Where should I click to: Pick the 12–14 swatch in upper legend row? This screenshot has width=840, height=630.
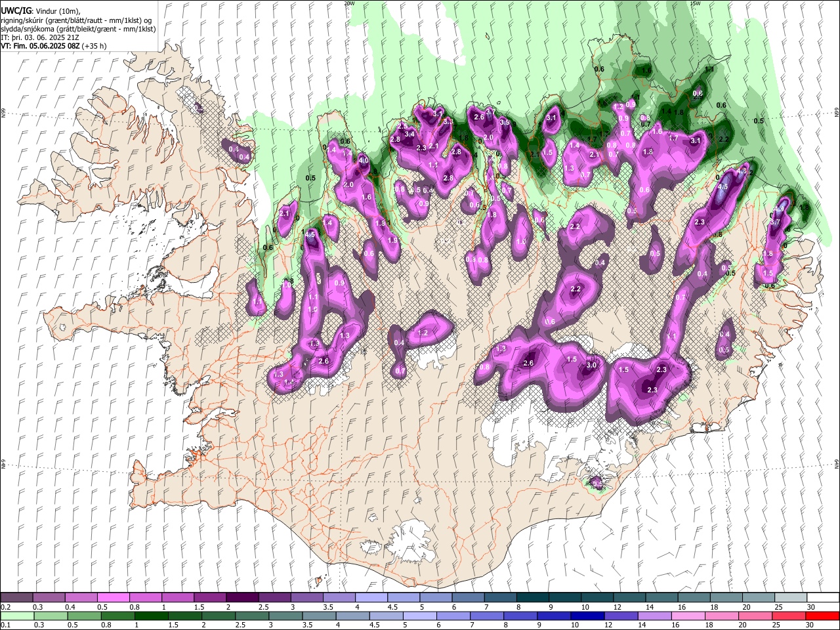(628, 597)
